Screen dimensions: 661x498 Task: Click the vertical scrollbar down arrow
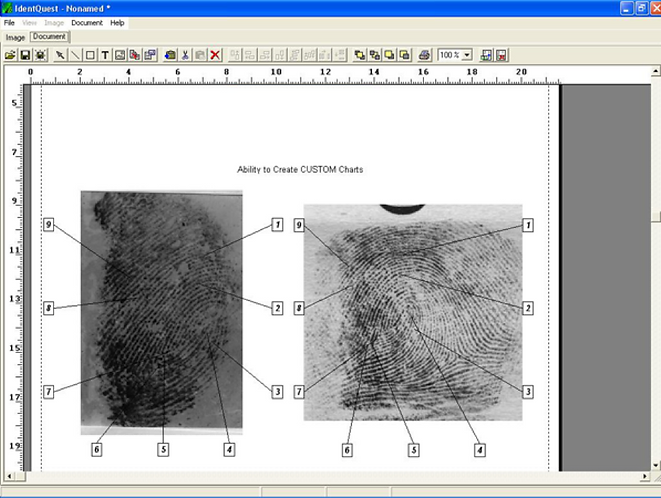(x=656, y=466)
